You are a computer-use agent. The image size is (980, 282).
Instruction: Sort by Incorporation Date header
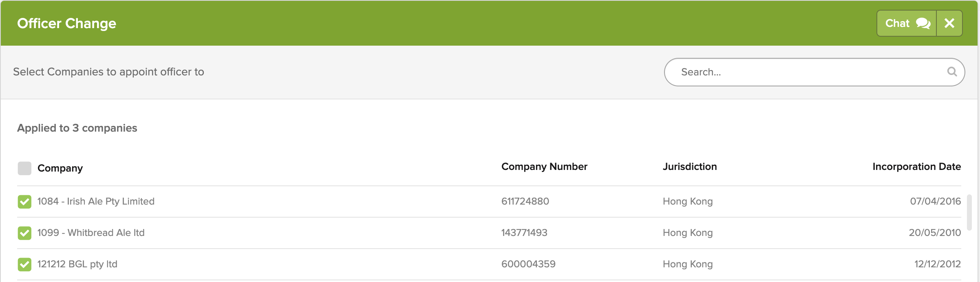[x=916, y=167]
